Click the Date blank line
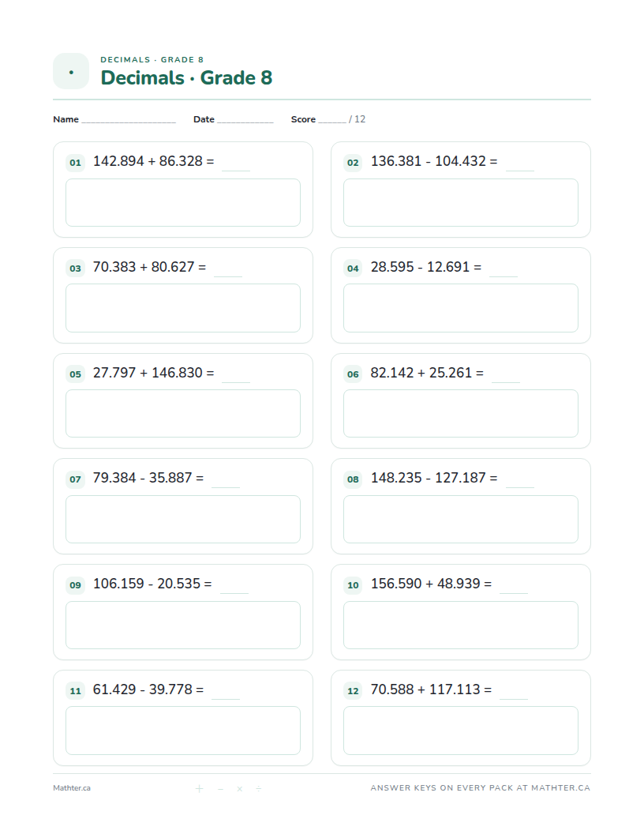Image resolution: width=644 pixels, height=834 pixels. point(245,122)
